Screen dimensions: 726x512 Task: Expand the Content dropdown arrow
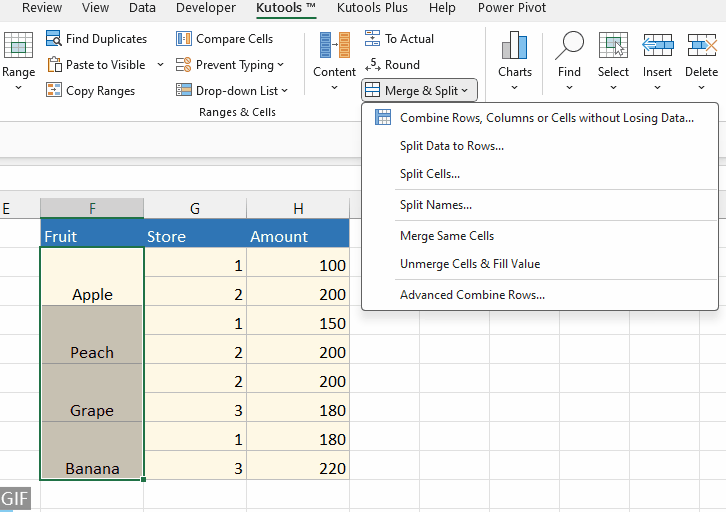tap(334, 87)
